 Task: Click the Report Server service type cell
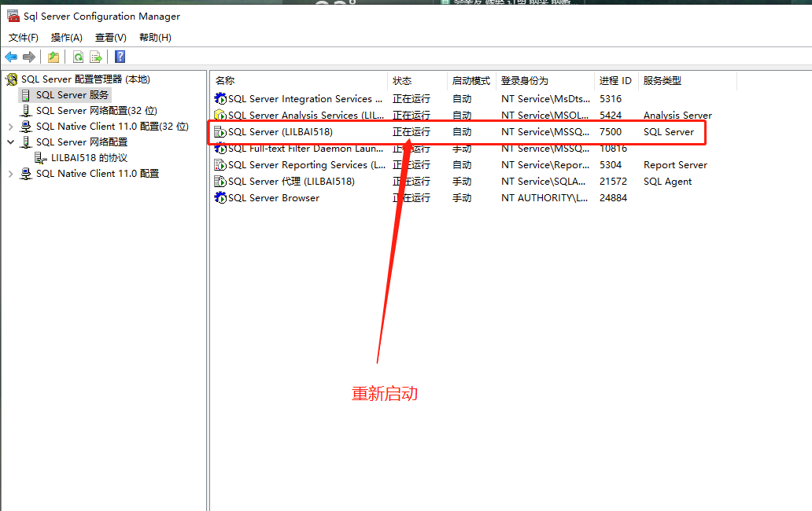[675, 165]
